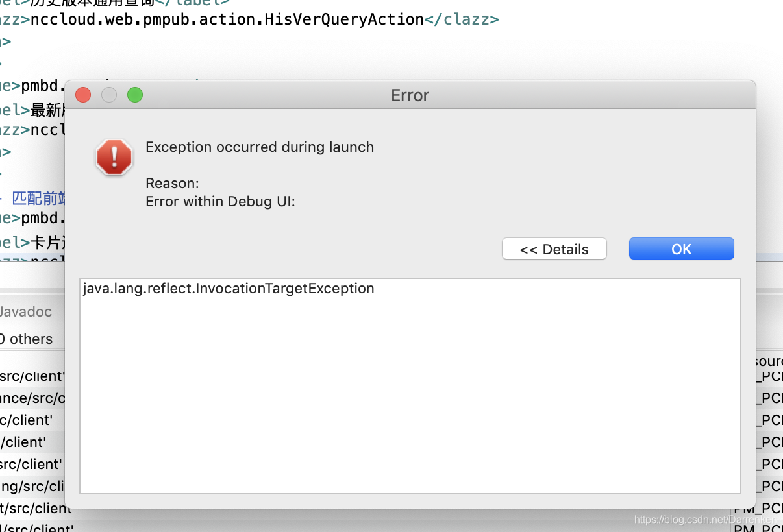The image size is (783, 532).
Task: Click OK to dismiss the error dialog
Action: pos(681,248)
